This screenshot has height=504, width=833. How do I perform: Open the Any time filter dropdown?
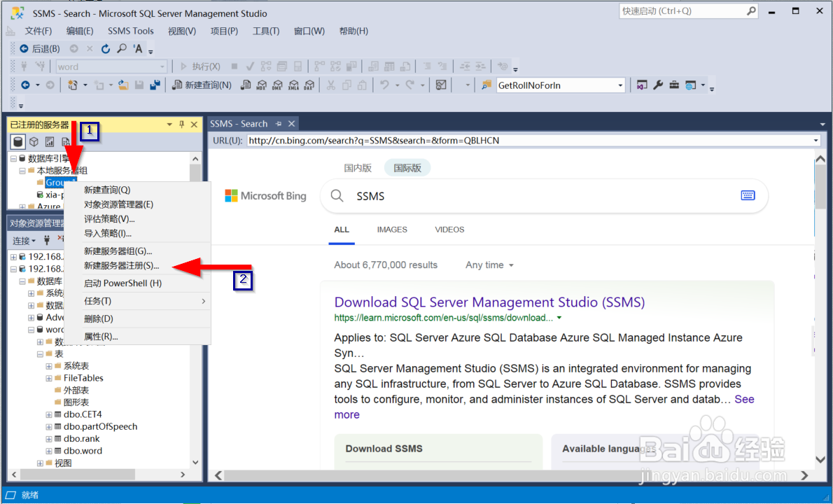(489, 265)
